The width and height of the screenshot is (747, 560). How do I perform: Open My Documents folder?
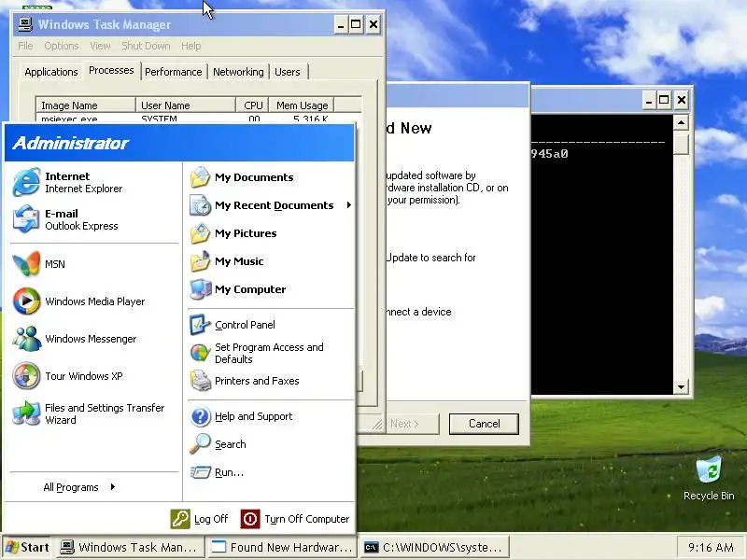[x=242, y=177]
